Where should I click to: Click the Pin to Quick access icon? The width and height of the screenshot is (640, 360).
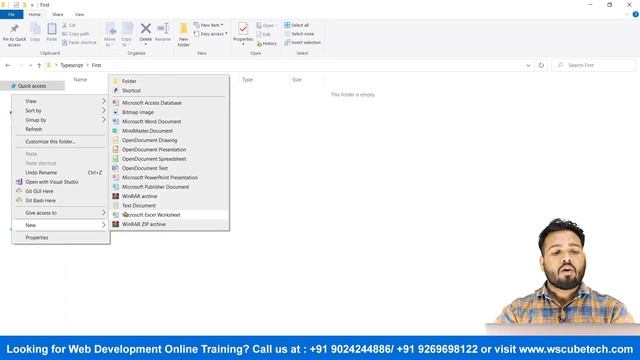[14, 29]
